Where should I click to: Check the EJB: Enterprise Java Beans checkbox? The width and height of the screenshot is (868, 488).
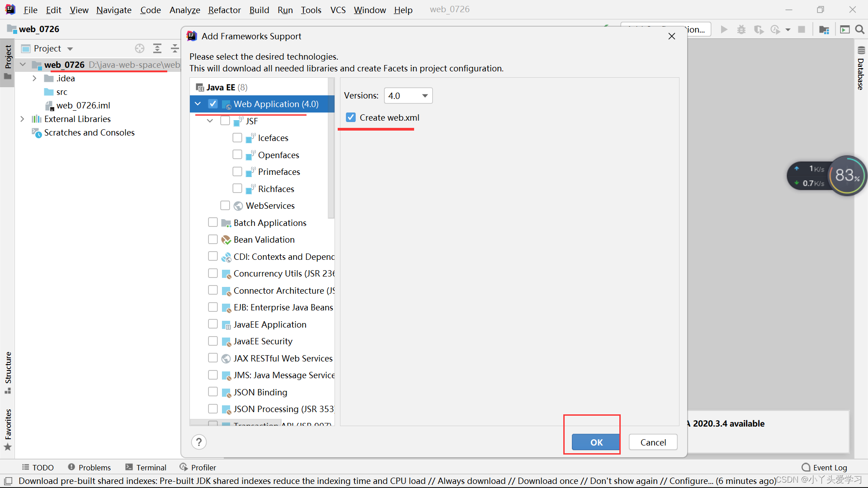tap(213, 307)
